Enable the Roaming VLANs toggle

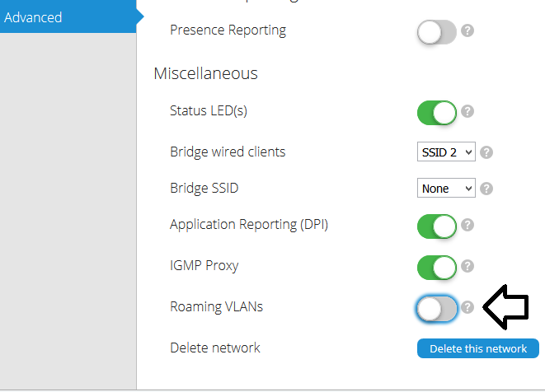(x=437, y=309)
